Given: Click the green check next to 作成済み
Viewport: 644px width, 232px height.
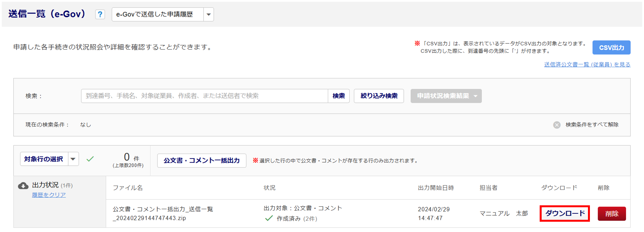Looking at the screenshot, I should [x=269, y=219].
